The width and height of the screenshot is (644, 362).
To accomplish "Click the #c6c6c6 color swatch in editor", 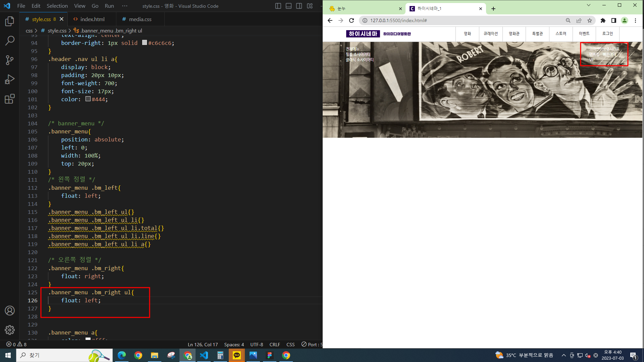I will coord(145,43).
